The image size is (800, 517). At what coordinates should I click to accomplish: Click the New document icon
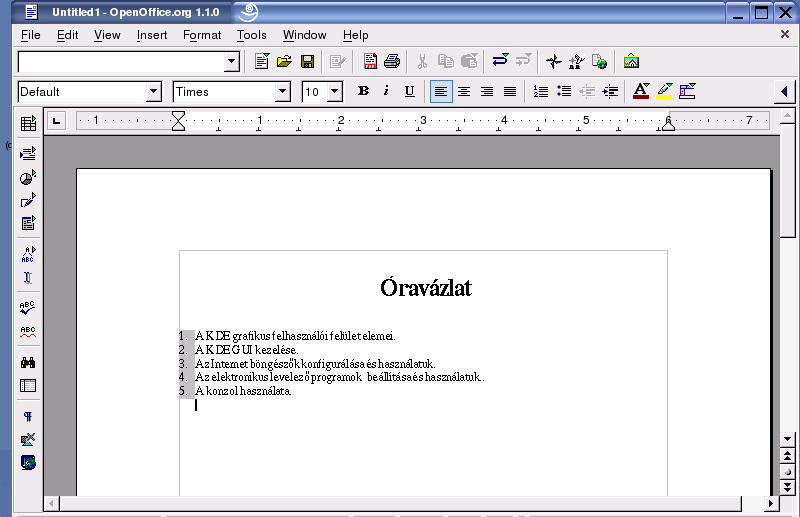point(262,61)
